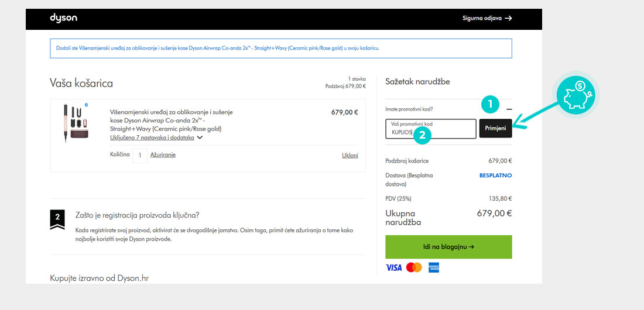Viewport: 644px width, 310px height.
Task: Click the American Express payment icon
Action: (x=434, y=268)
